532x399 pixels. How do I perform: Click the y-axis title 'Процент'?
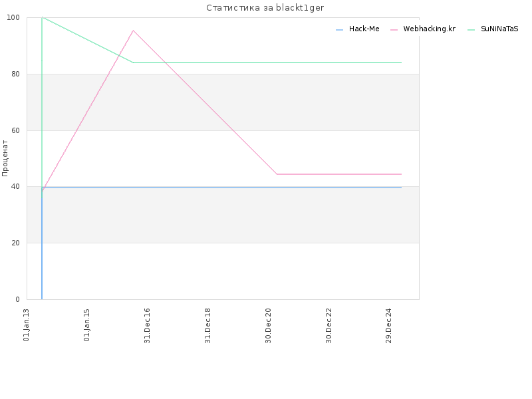[5, 158]
